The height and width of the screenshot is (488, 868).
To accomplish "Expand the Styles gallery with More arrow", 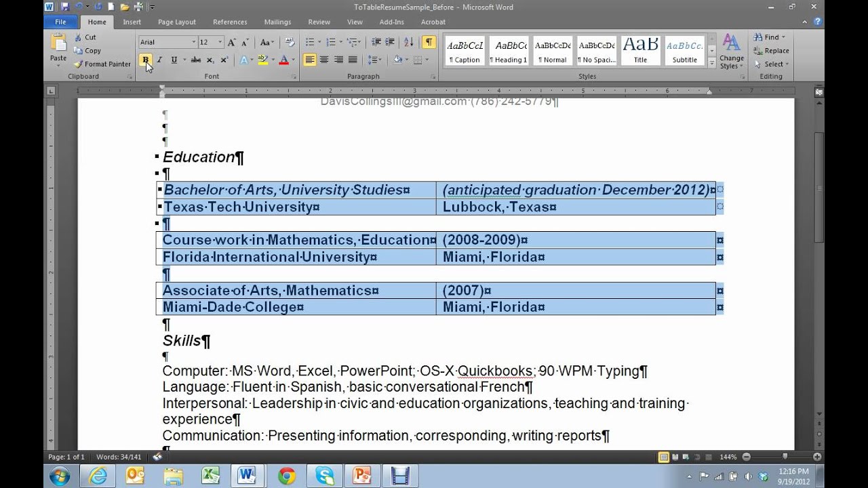I will pos(711,63).
